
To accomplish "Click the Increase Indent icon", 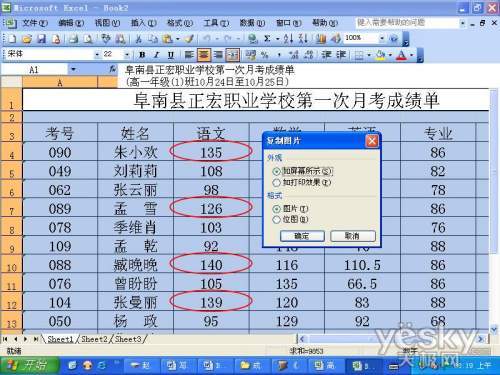I will [x=341, y=55].
